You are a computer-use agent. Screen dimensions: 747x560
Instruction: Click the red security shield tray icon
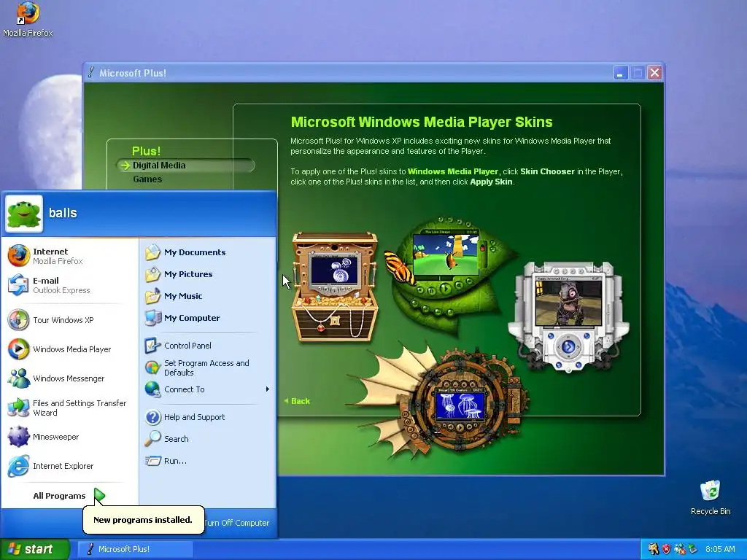click(x=667, y=549)
